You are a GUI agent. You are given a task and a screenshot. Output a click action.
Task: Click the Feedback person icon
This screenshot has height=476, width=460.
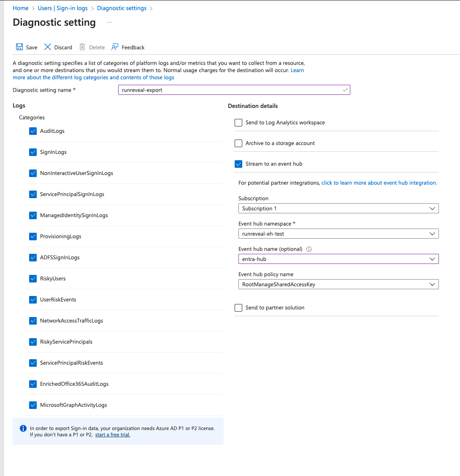pos(115,47)
